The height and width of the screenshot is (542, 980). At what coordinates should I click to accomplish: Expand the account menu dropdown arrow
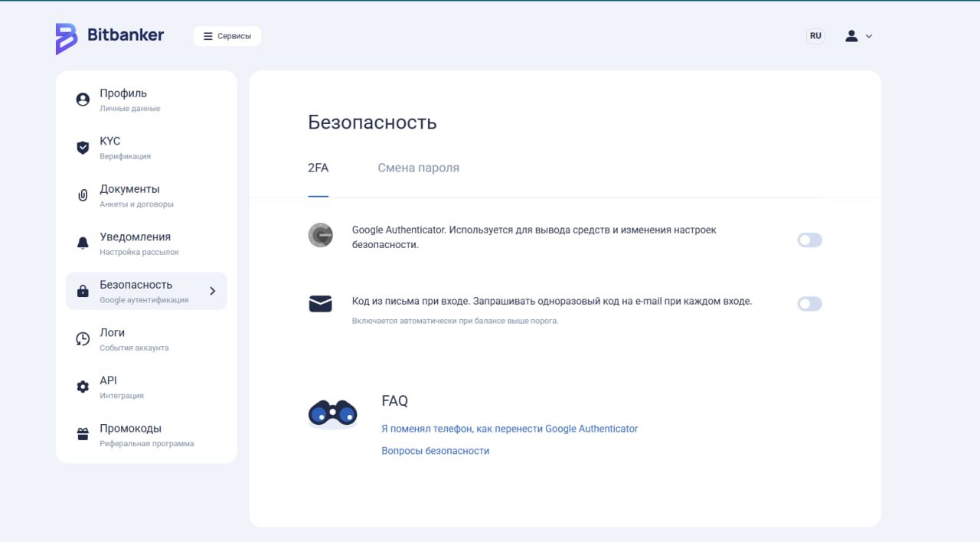tap(868, 36)
